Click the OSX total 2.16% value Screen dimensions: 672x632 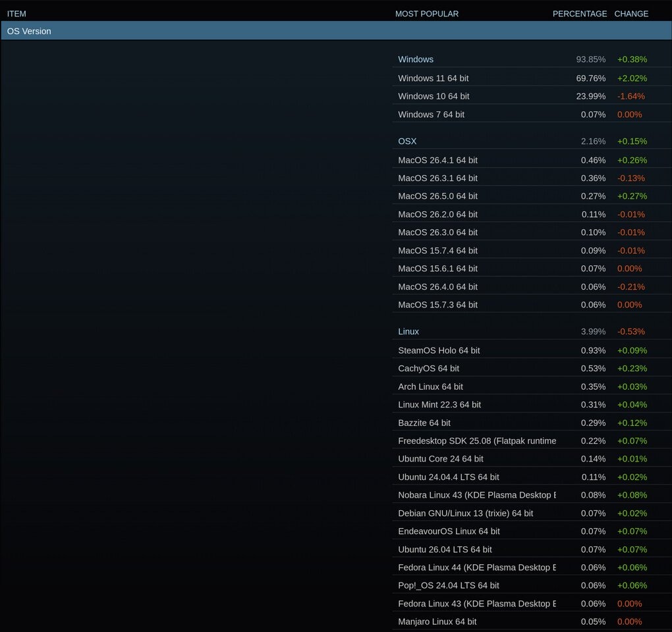tap(593, 142)
